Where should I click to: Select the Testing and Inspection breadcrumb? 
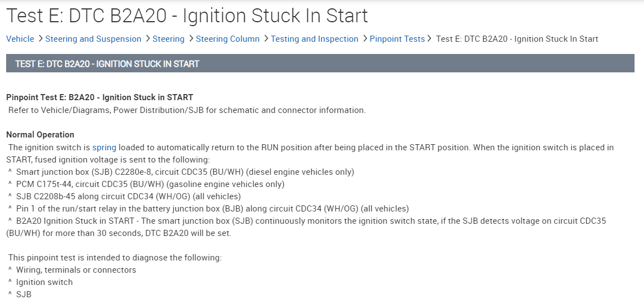click(x=314, y=39)
